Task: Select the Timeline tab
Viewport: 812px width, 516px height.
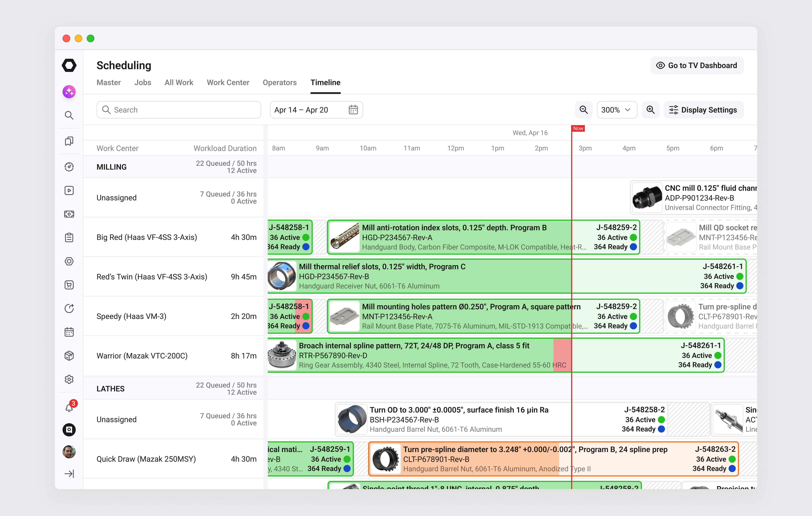Action: [325, 82]
